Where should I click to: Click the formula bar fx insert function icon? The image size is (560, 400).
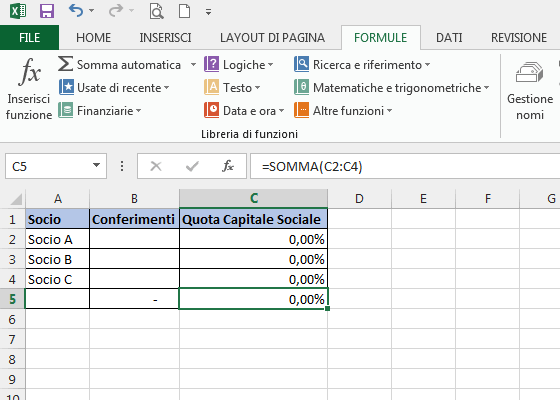point(228,166)
